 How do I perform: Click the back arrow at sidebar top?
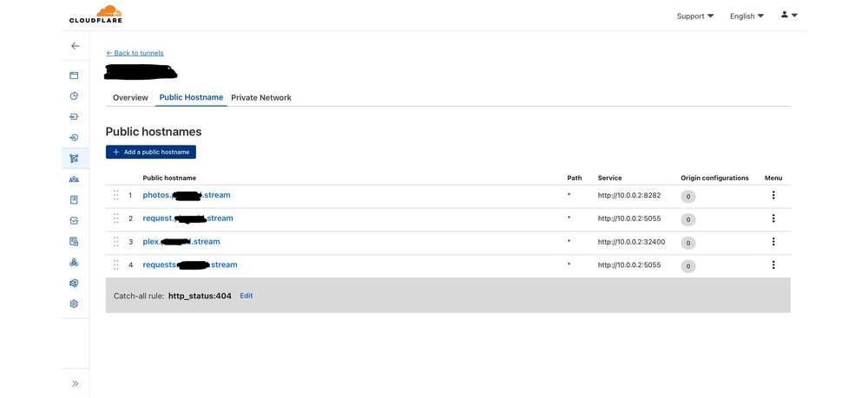76,46
